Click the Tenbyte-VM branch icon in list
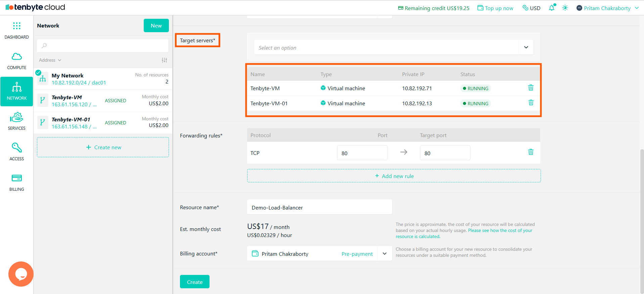644x294 pixels. click(42, 100)
